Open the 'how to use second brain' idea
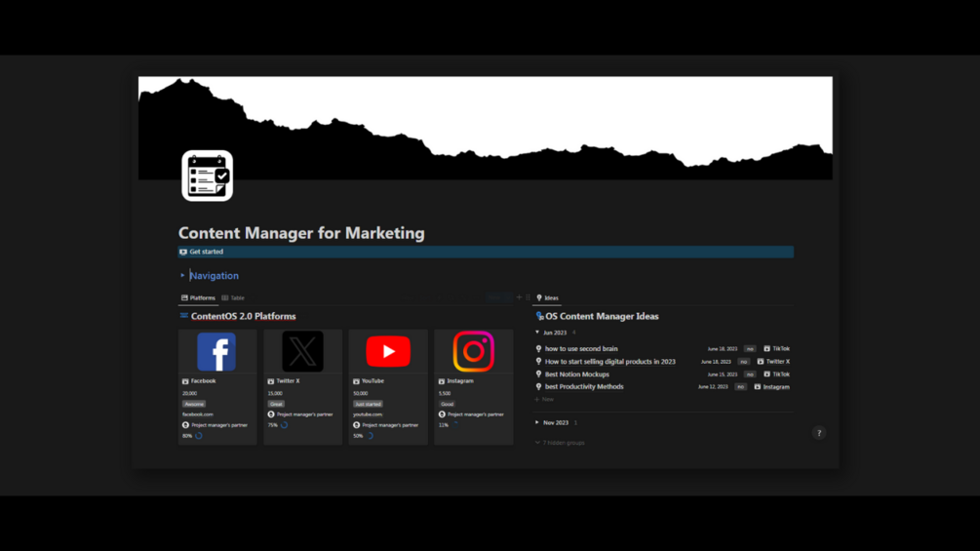The width and height of the screenshot is (980, 551). (581, 348)
